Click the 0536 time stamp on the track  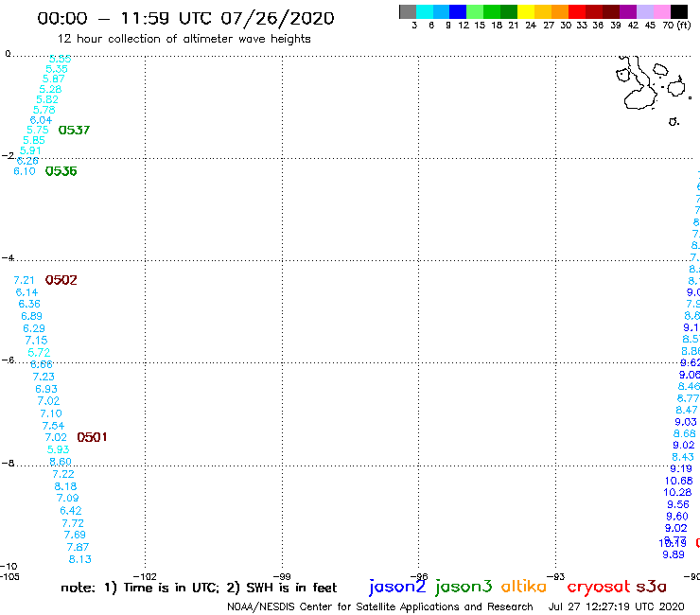coord(61,171)
